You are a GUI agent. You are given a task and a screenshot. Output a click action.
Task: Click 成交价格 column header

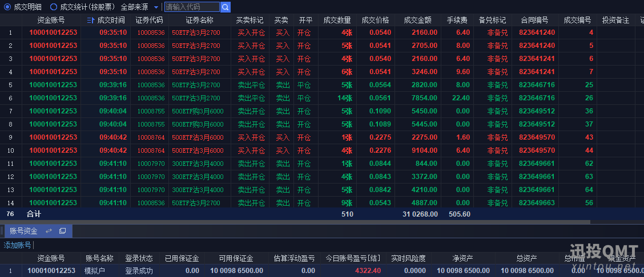[376, 20]
